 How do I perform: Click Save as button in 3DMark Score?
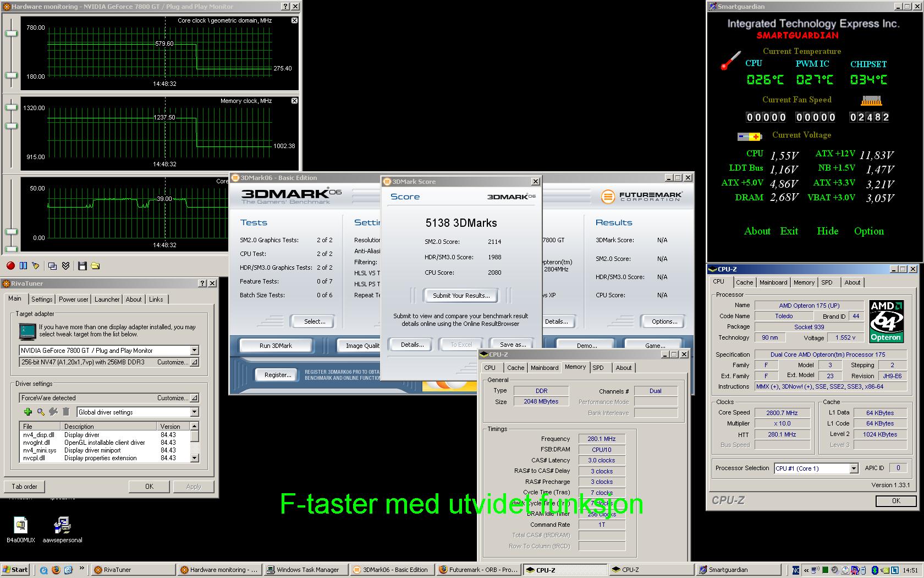click(513, 345)
